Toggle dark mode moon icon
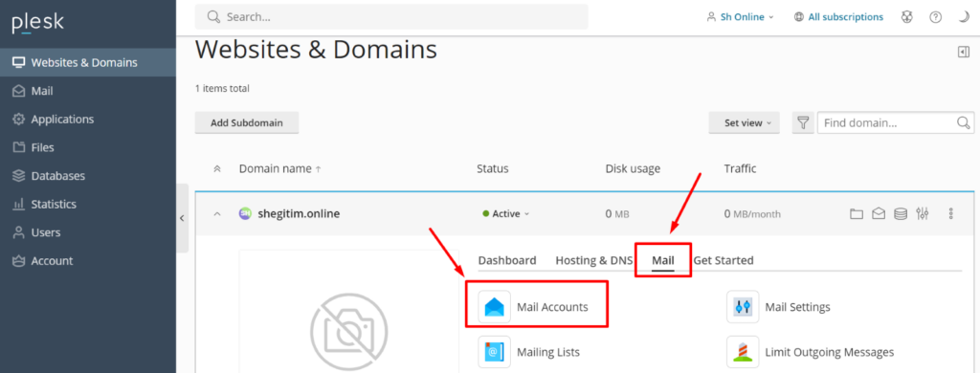Image resolution: width=980 pixels, height=373 pixels. [x=963, y=17]
